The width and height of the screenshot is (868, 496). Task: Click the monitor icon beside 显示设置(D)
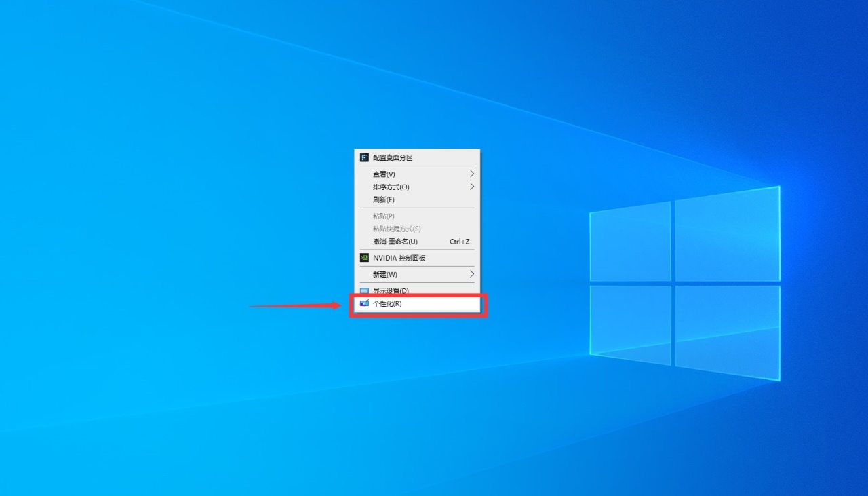[364, 291]
